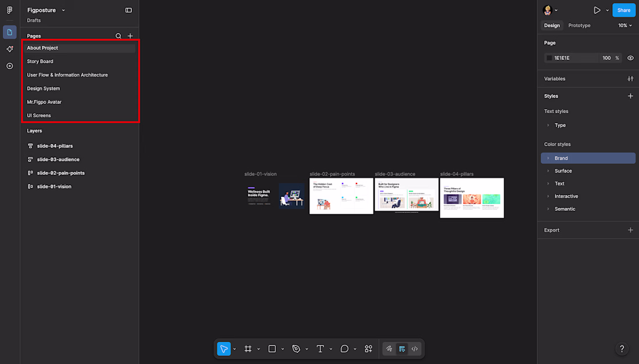Click the slide-02-pain-points layer icon
Screen dimensions: 639x364
30,173
